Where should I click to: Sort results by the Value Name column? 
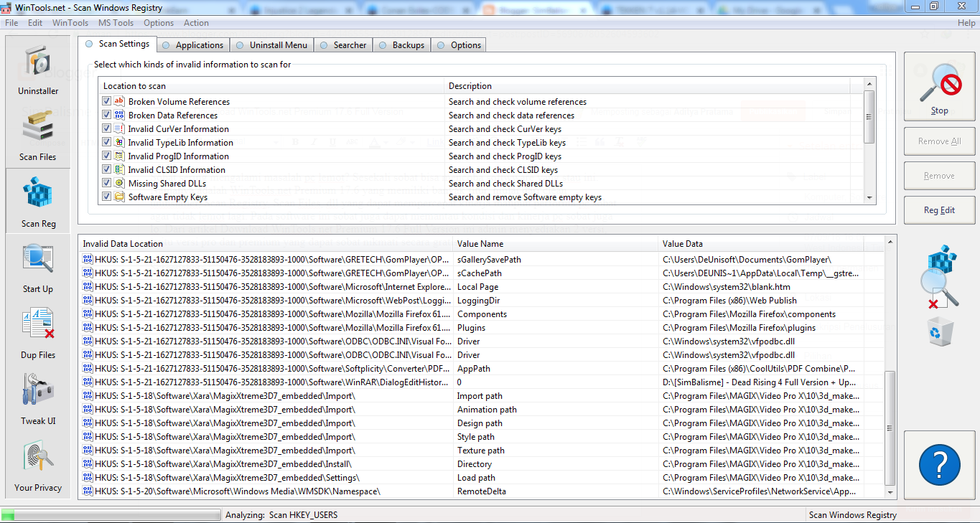pos(555,244)
